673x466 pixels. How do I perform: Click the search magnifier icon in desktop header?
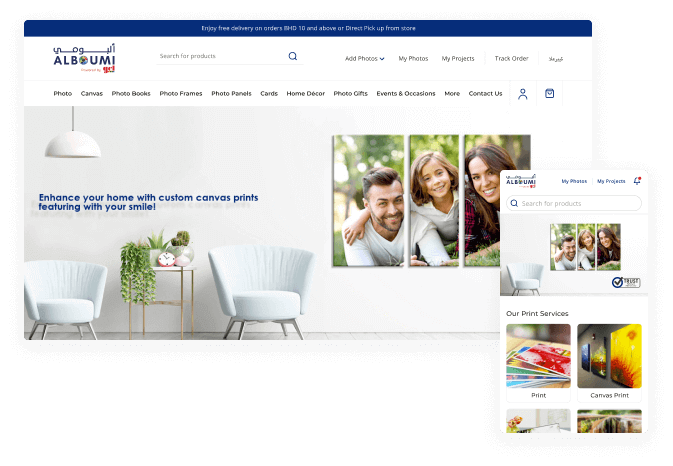pos(293,56)
